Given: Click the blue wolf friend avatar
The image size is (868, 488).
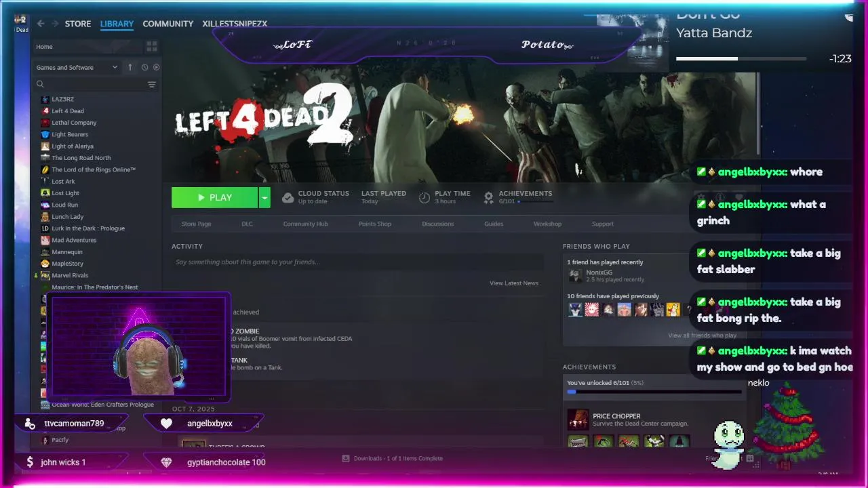Looking at the screenshot, I should 575,310.
